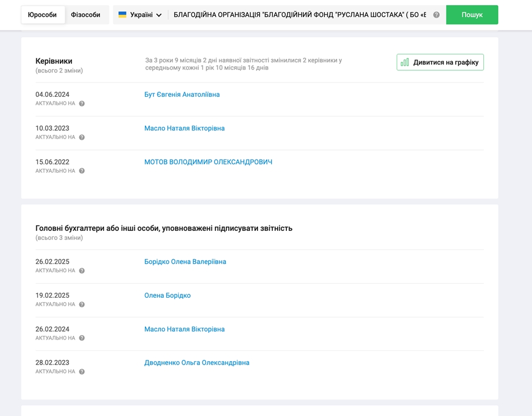This screenshot has height=416, width=532.
Task: Click help icon under 19.02.2025 date
Action: pyautogui.click(x=81, y=305)
